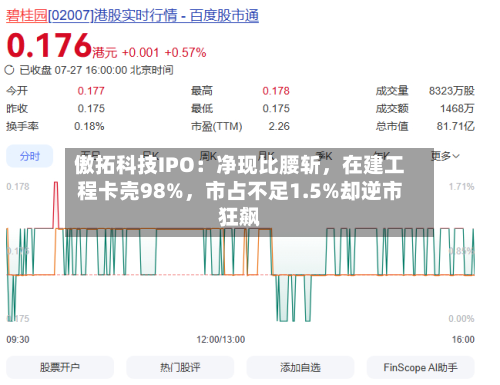The width and height of the screenshot is (500, 385).
Task: Switch to the 季K chart tab
Action: [x=324, y=155]
